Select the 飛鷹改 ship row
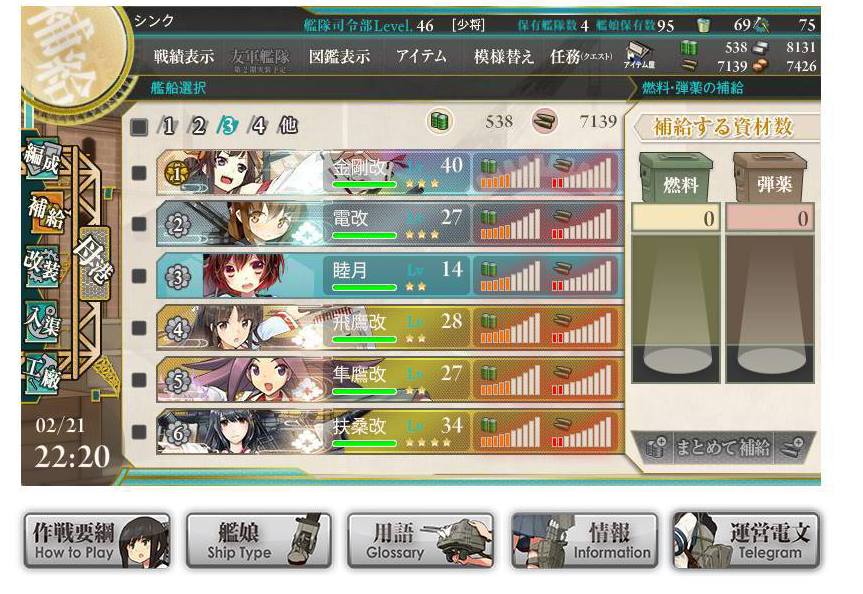The width and height of the screenshot is (863, 594). point(390,328)
